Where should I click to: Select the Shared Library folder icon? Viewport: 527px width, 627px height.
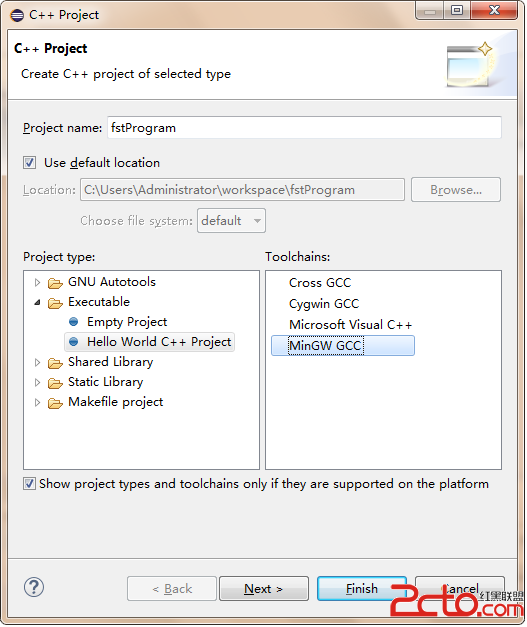point(55,363)
